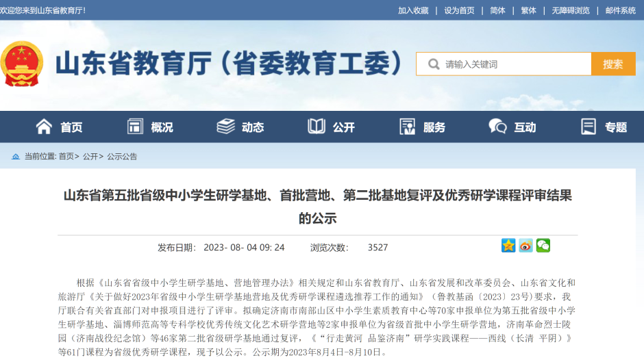Click the national emblem logo
Viewport: 644px width, 362px height.
coord(22,64)
